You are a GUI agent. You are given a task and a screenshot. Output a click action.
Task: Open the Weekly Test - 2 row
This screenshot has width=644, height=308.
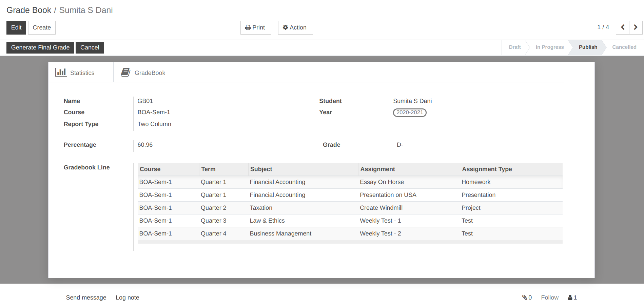pos(350,233)
